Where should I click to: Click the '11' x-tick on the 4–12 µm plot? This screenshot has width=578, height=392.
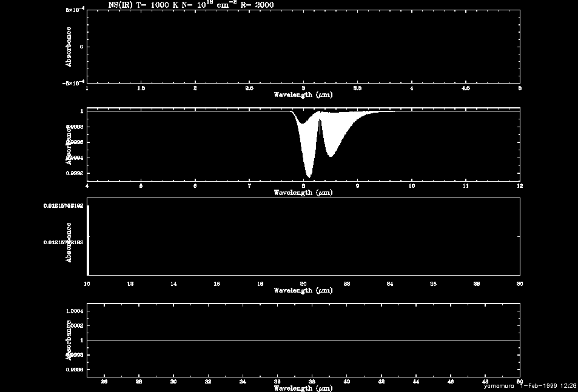[x=466, y=186]
